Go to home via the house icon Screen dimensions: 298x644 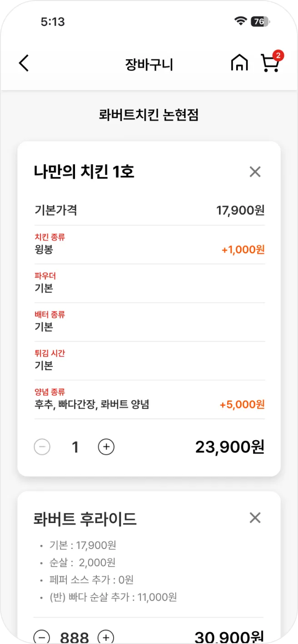pyautogui.click(x=239, y=63)
